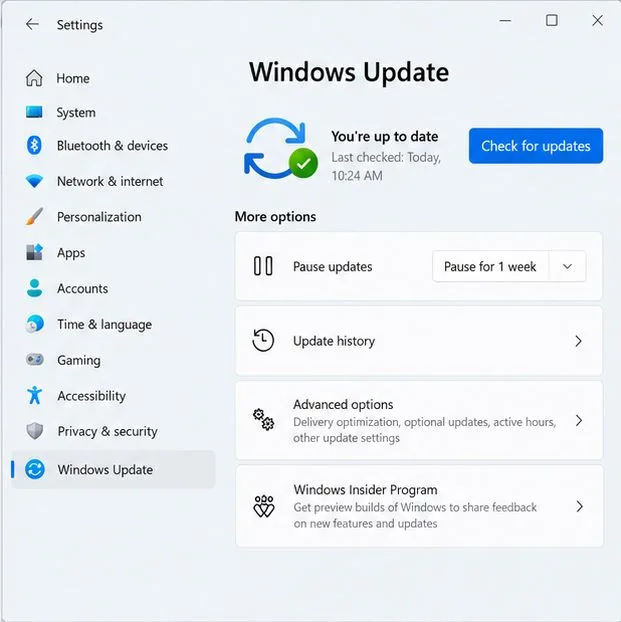Click the 'Get preview builds of Windows' description
The height and width of the screenshot is (622, 621).
pyautogui.click(x=415, y=515)
